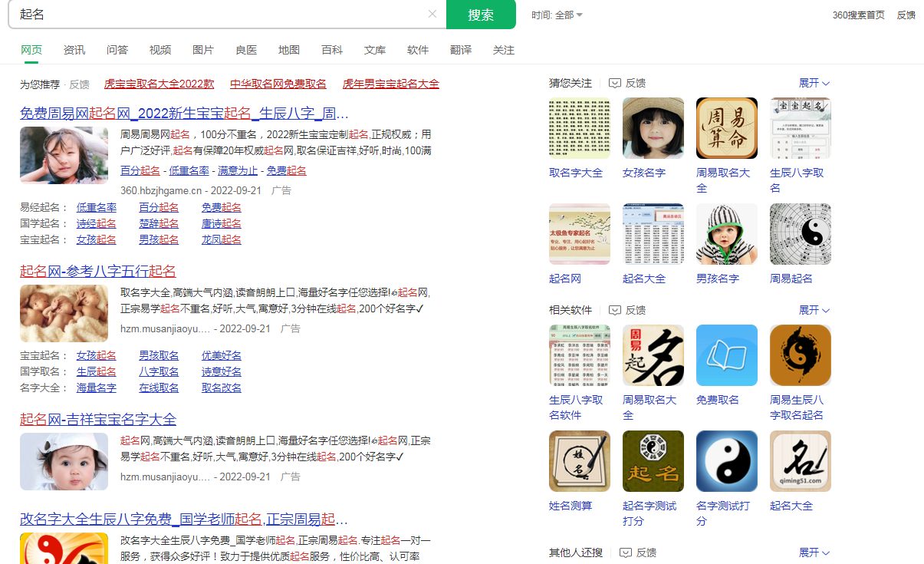924x564 pixels.
Task: Open result 起名网-参考八字五行起名
Action: tap(98, 271)
